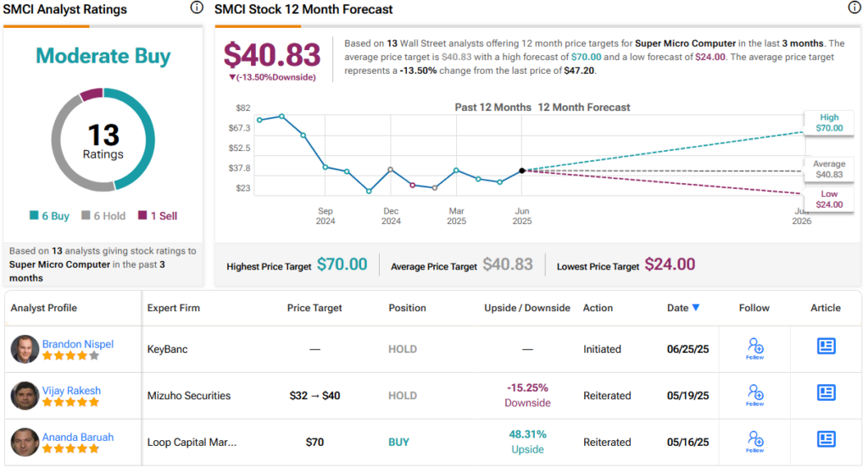Follow analyst Brandon Nispel
Screen dimensions: 868x468
coord(755,349)
